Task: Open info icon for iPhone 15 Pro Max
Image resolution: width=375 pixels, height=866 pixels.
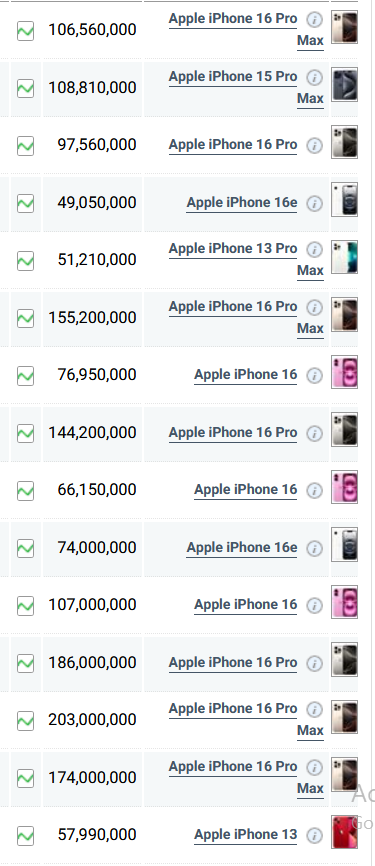Action: click(x=314, y=77)
